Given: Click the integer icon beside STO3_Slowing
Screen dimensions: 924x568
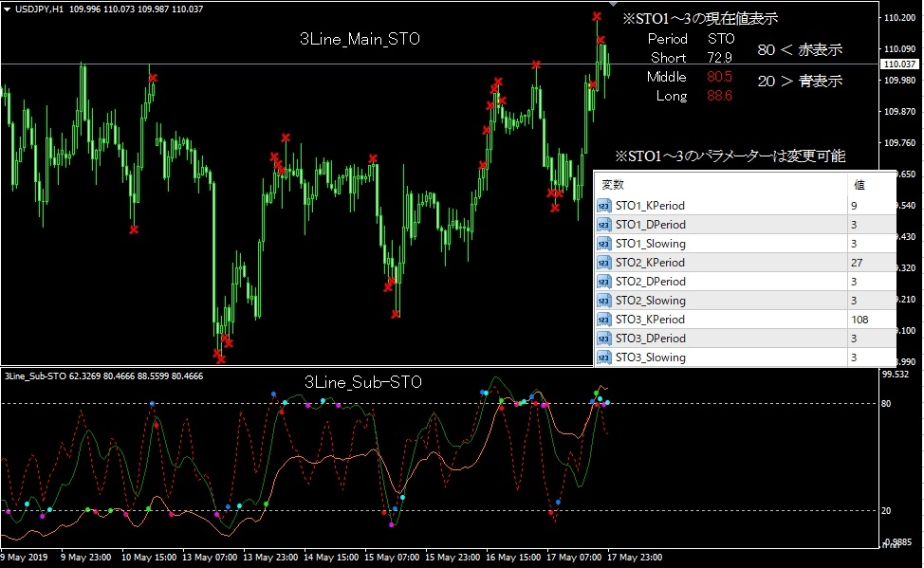Looking at the screenshot, I should pyautogui.click(x=603, y=357).
